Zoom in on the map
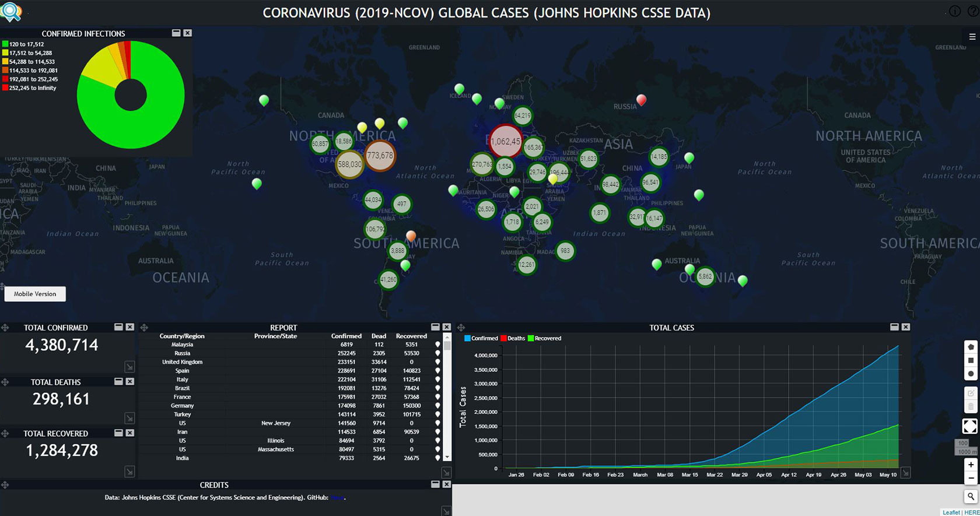 tap(971, 465)
